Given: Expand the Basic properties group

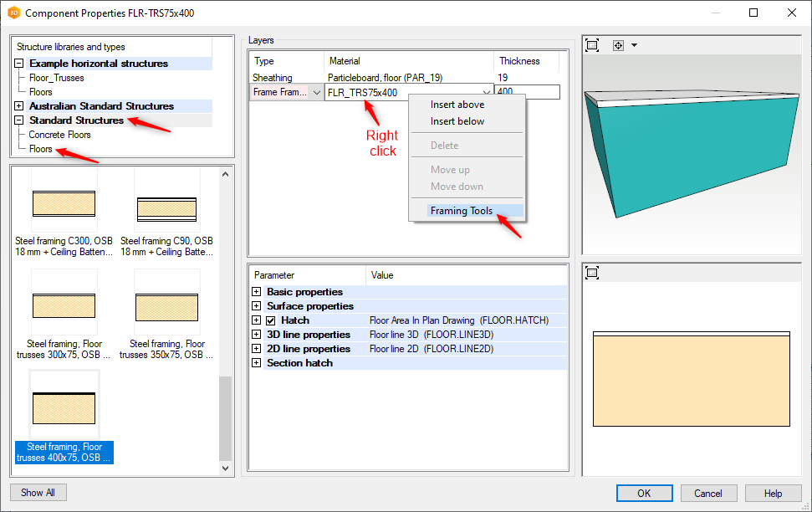Looking at the screenshot, I should tap(256, 292).
